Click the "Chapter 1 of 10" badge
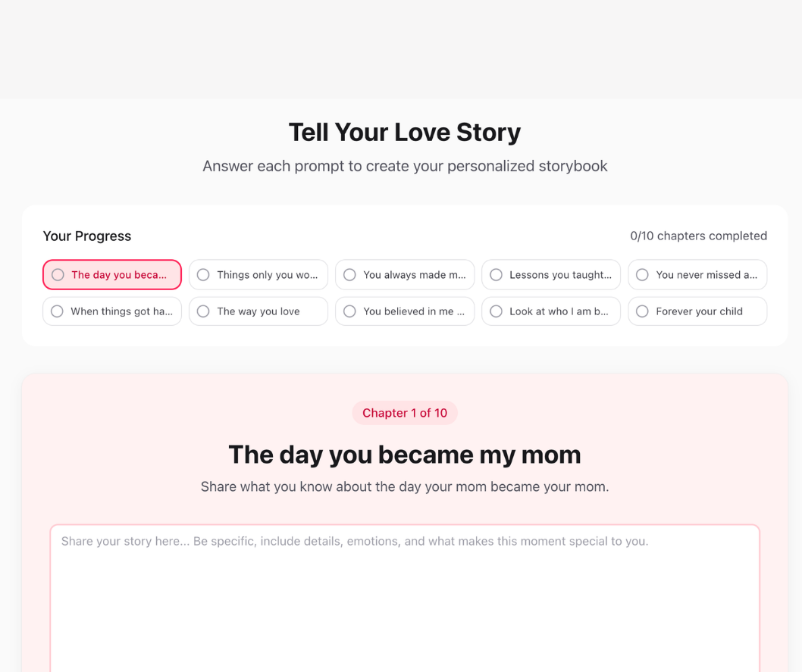The height and width of the screenshot is (672, 802). click(404, 413)
